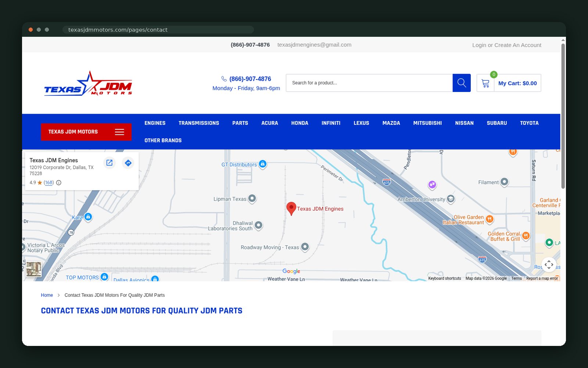Toggle the map camera controls button
588x368 pixels.
(549, 264)
